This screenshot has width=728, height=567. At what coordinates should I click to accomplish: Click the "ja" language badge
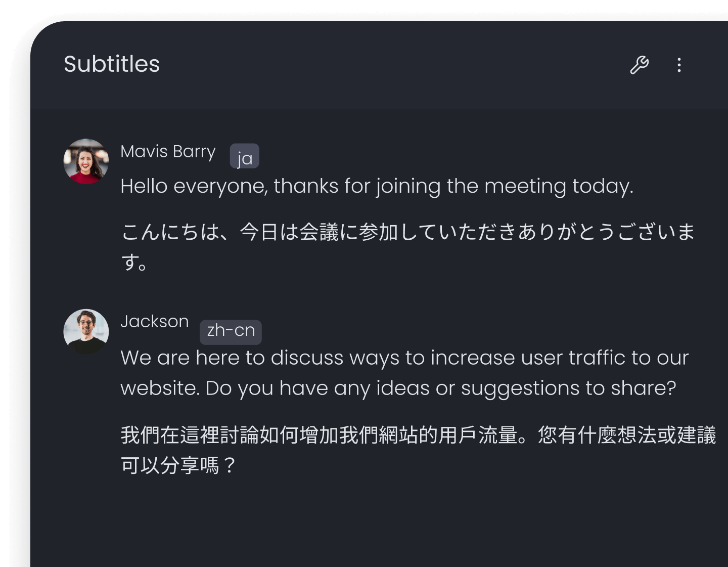pos(245,156)
